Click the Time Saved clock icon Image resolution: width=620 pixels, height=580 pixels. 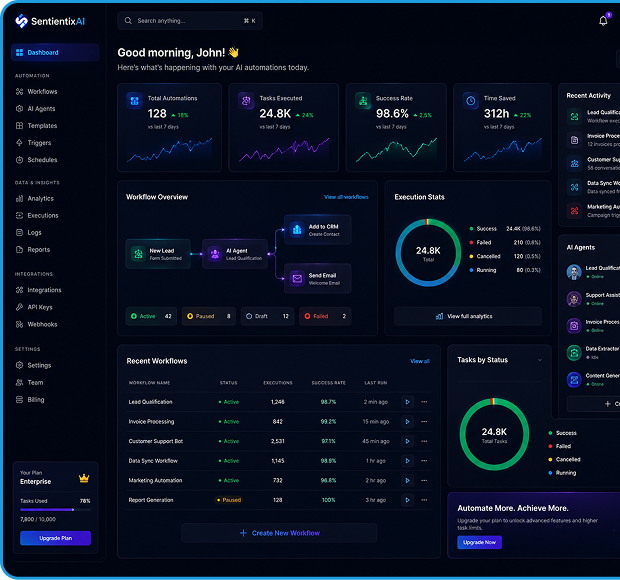pos(471,100)
